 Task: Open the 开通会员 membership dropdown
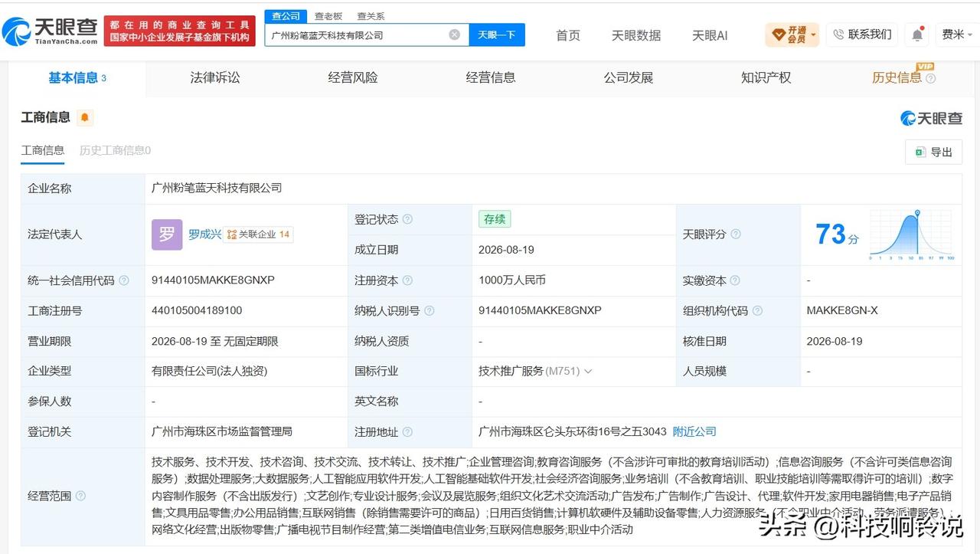(x=792, y=34)
